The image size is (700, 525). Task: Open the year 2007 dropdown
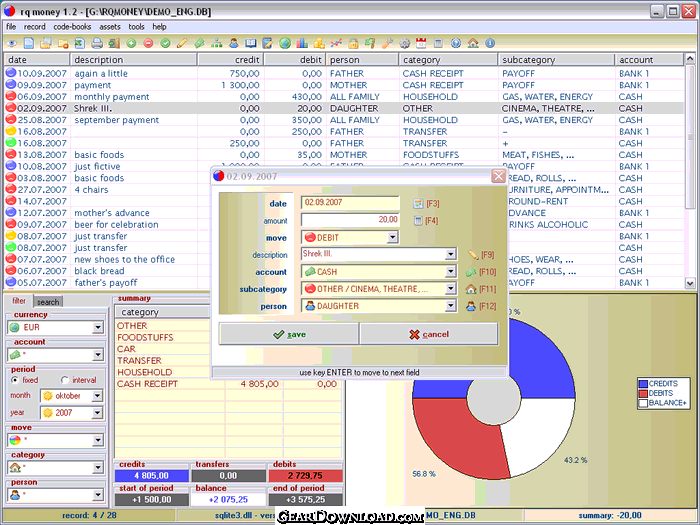pos(97,413)
